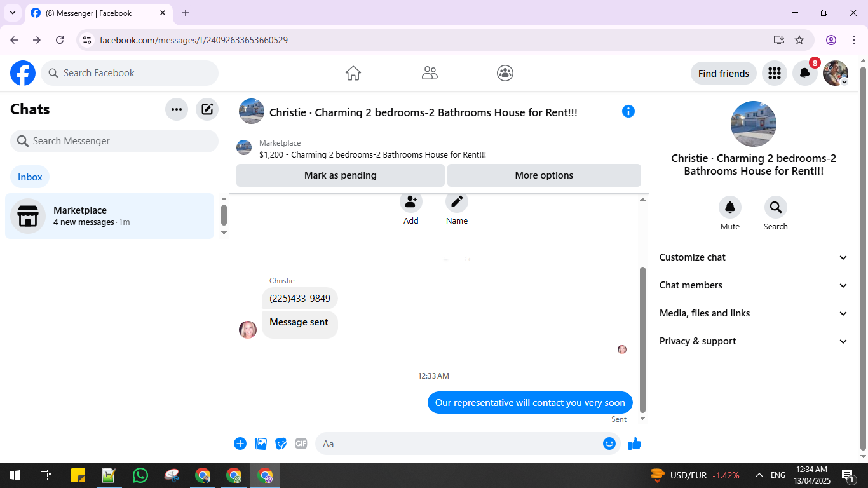Click the sent 'Our representative will contact you' message
868x488 pixels.
click(530, 403)
